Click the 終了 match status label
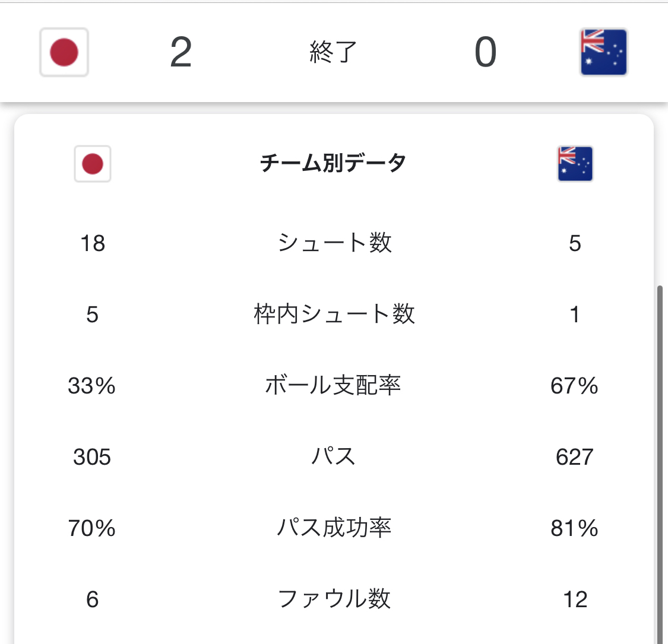Screen dimensions: 668x644 (x=333, y=52)
